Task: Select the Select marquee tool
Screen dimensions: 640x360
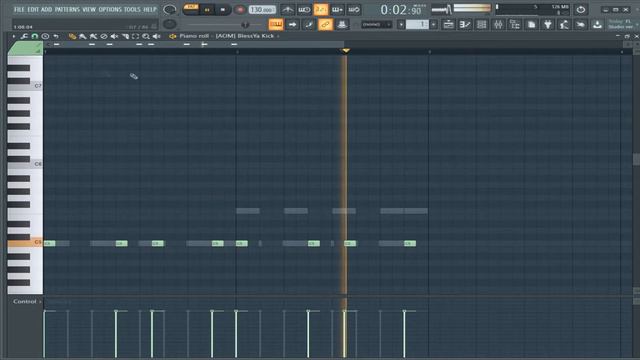Action: (x=136, y=36)
